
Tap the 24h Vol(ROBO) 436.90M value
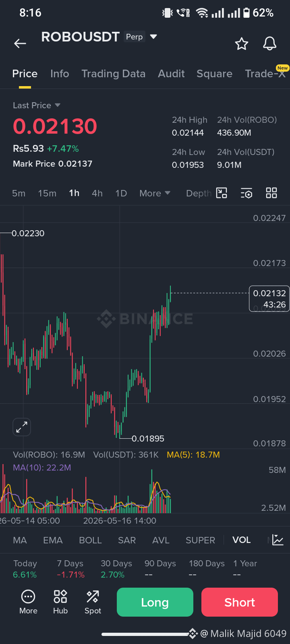(x=234, y=133)
